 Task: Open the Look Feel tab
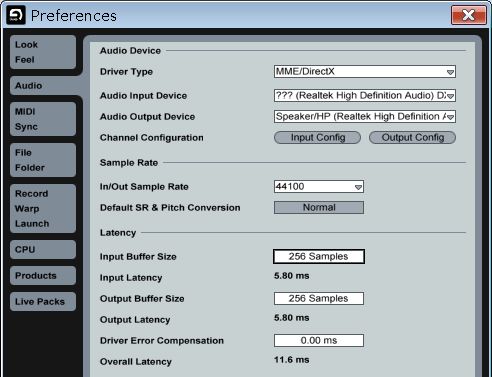[x=43, y=52]
